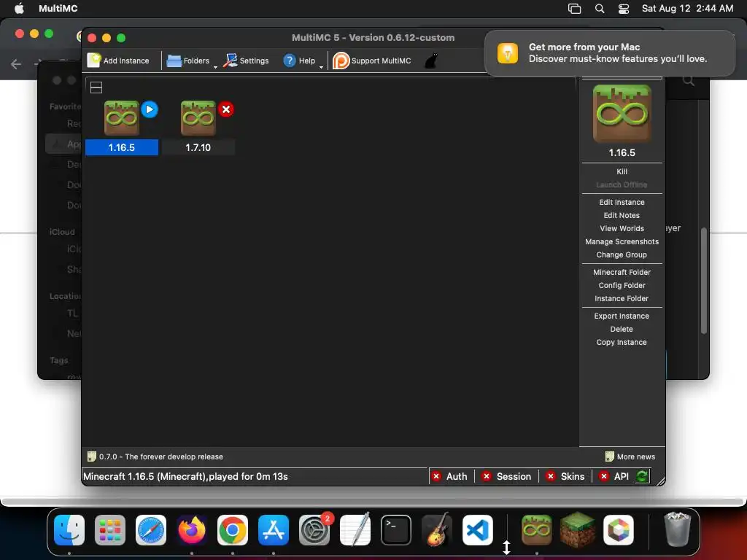Click the played-time status bar text

185,476
